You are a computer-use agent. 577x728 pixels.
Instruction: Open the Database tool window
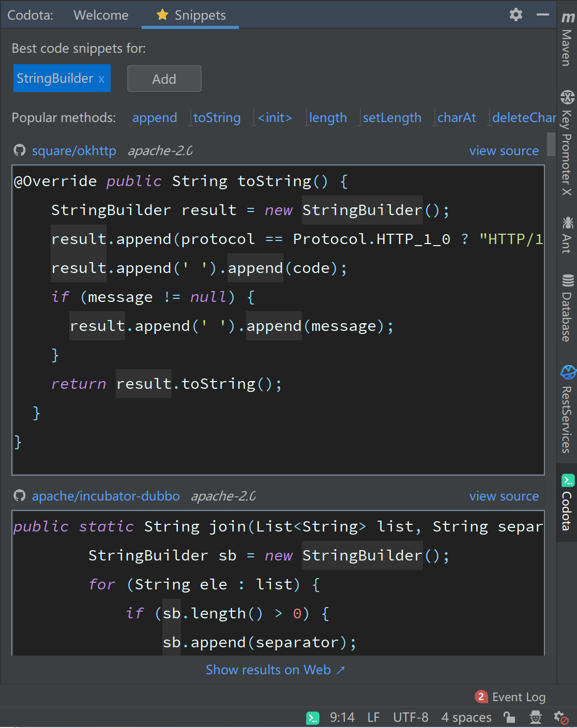pos(567,308)
